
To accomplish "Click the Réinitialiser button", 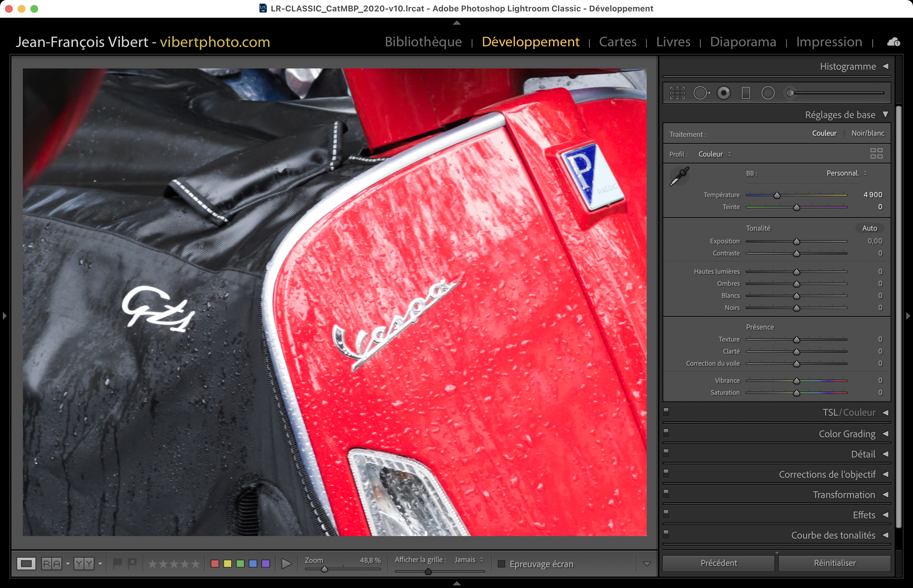I will [834, 563].
